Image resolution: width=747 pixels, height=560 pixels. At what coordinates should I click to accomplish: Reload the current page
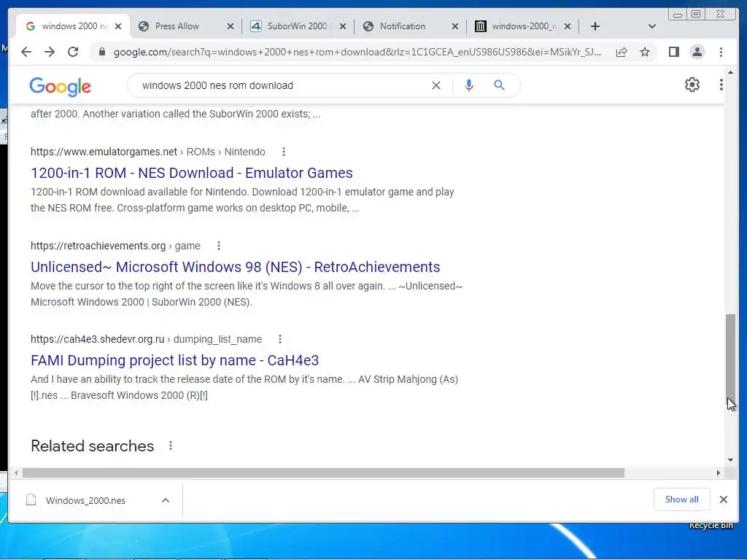coord(73,52)
